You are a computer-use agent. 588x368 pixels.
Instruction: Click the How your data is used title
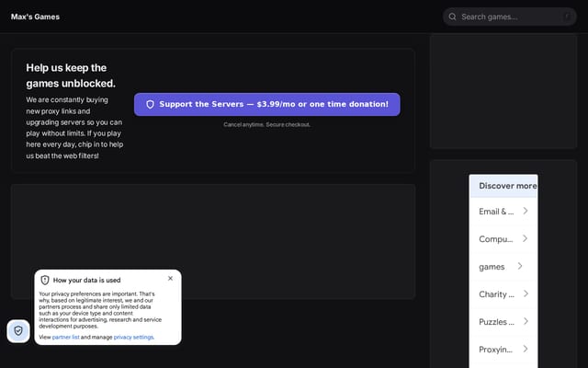[86, 280]
